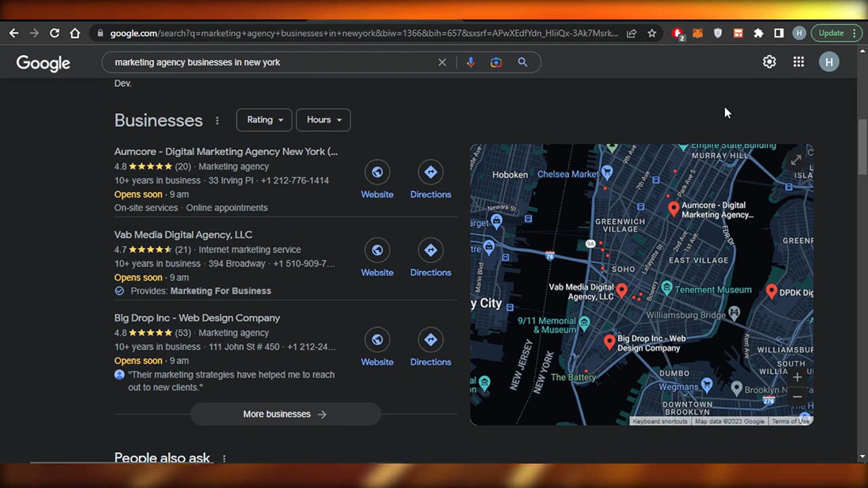The width and height of the screenshot is (868, 488).
Task: Open People also ask three-dot menu
Action: pos(224,458)
